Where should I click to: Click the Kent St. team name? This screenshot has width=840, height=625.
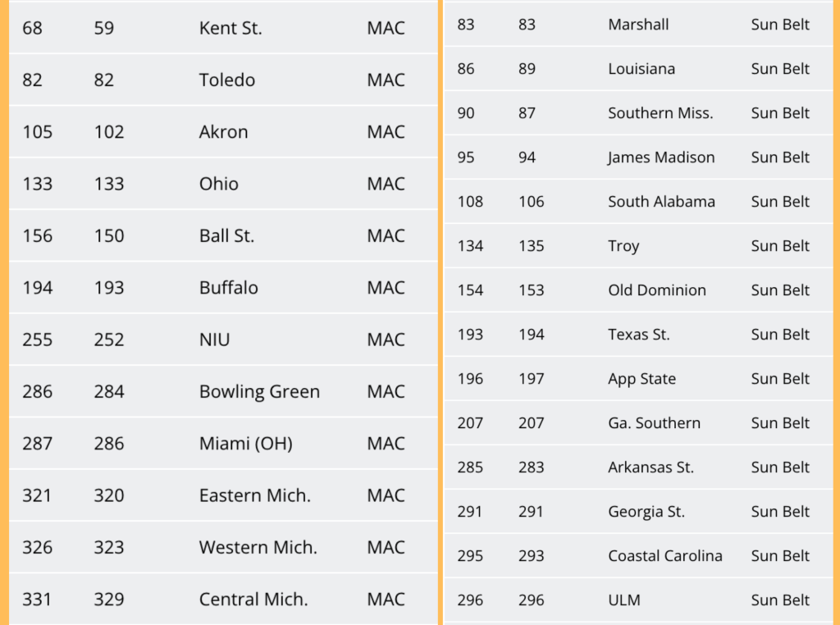(231, 28)
